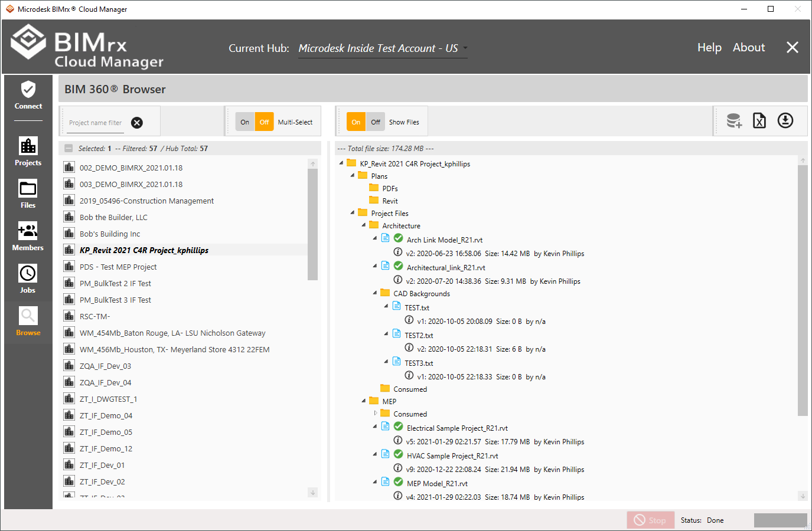Viewport: 812px width, 531px height.
Task: Click the add database icon
Action: [734, 121]
